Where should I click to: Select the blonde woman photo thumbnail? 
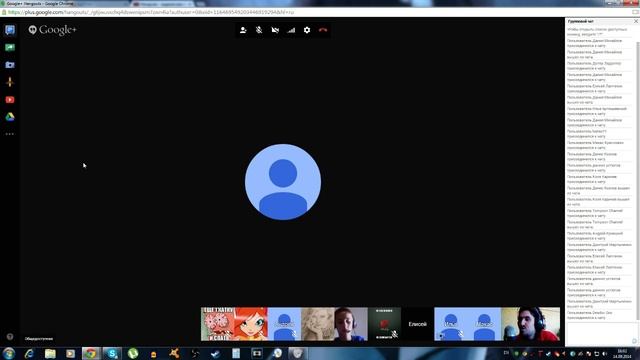point(318,324)
